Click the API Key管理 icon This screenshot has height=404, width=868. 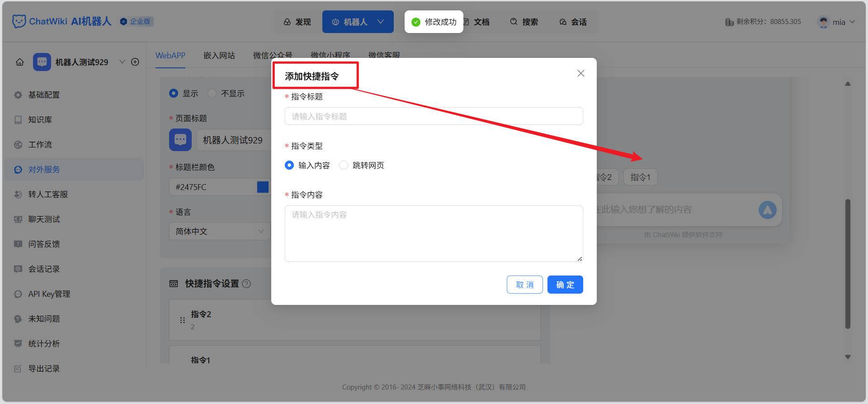coord(18,294)
